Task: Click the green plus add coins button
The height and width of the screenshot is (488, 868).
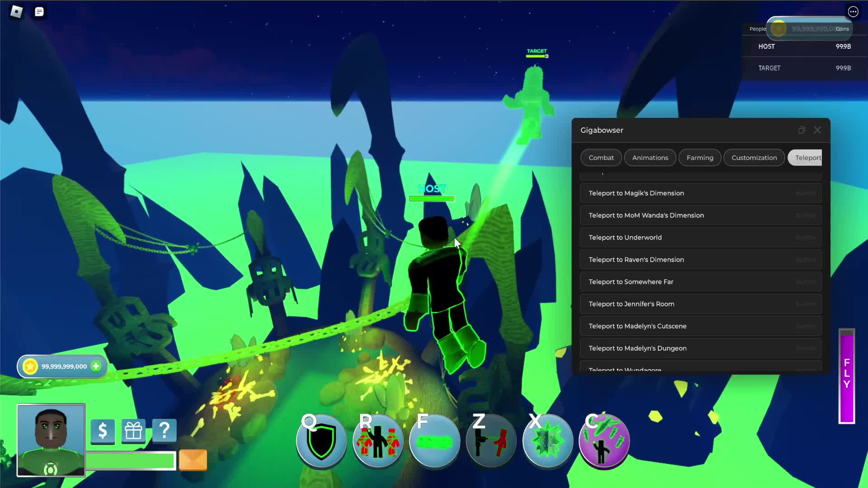Action: pos(96,366)
